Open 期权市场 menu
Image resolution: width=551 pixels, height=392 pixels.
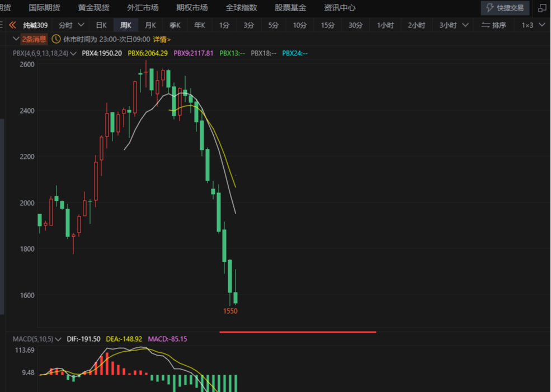[192, 7]
